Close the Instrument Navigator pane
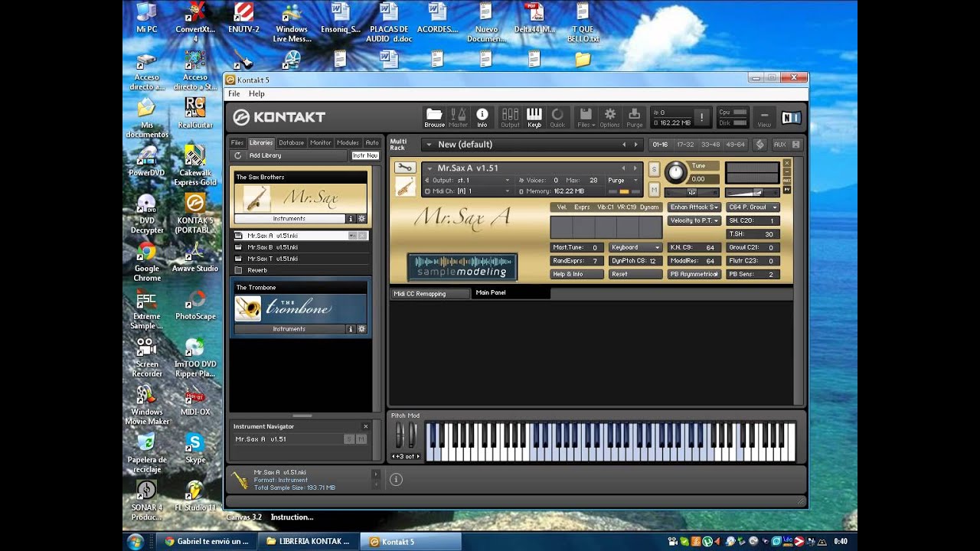This screenshot has height=551, width=980. click(365, 426)
